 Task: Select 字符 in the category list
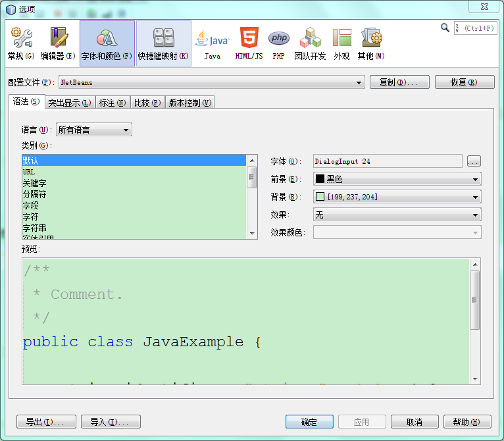click(x=134, y=217)
